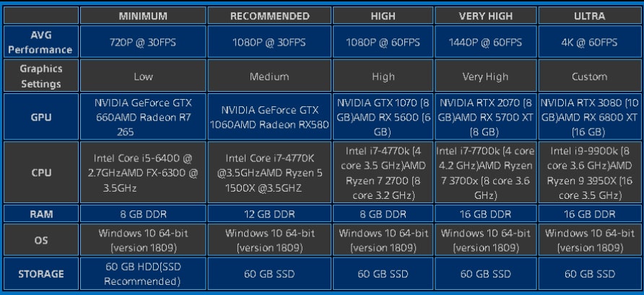Click the 60 GB HDD storage cell
This screenshot has width=644, height=295.
[143, 273]
